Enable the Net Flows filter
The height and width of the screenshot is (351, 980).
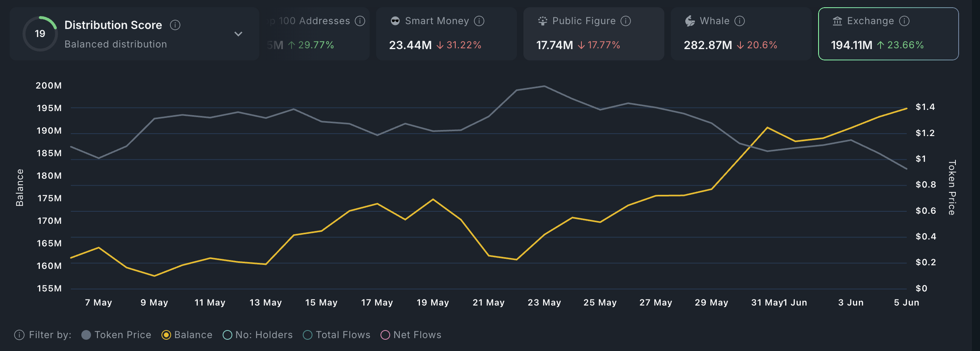(x=385, y=335)
